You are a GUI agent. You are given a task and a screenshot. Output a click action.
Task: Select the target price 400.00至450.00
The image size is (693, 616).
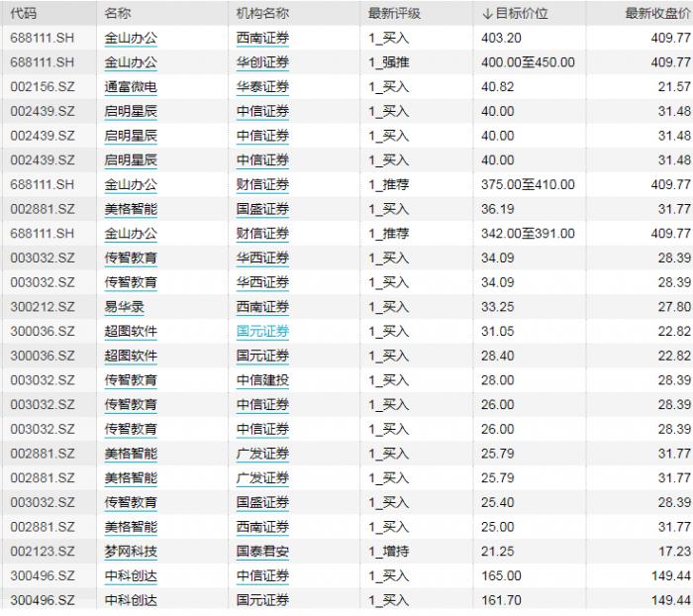[528, 62]
